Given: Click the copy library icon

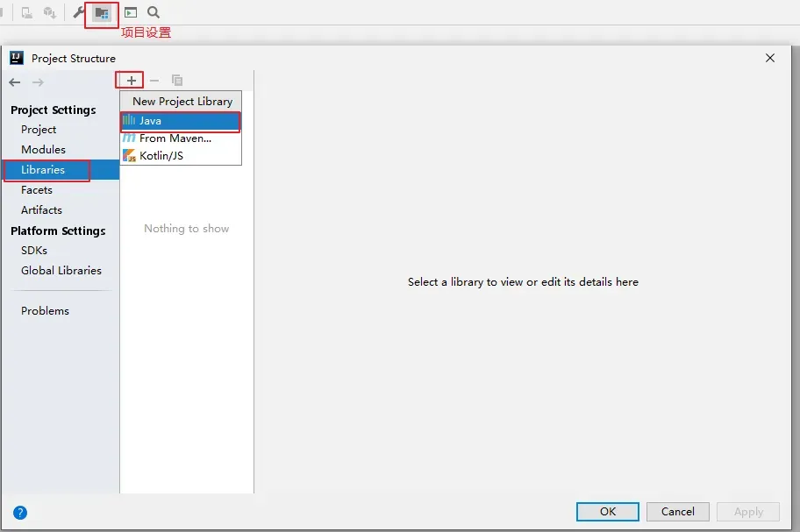Looking at the screenshot, I should (x=177, y=81).
